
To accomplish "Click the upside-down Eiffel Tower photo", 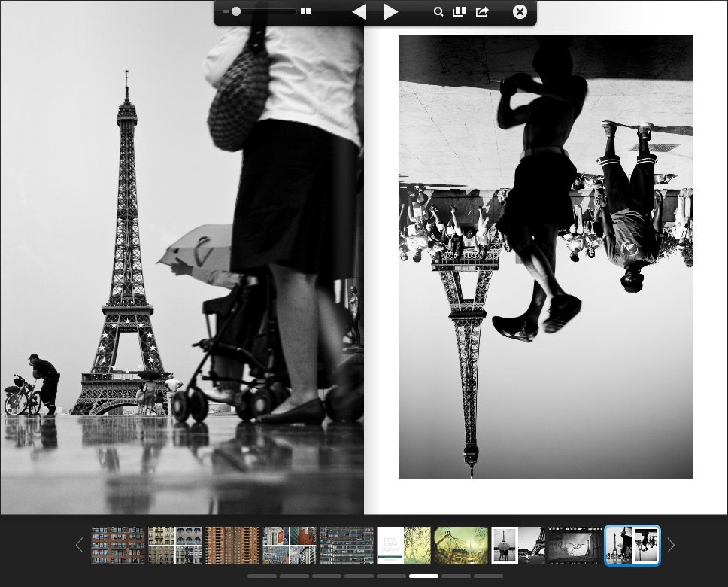I will [x=545, y=257].
